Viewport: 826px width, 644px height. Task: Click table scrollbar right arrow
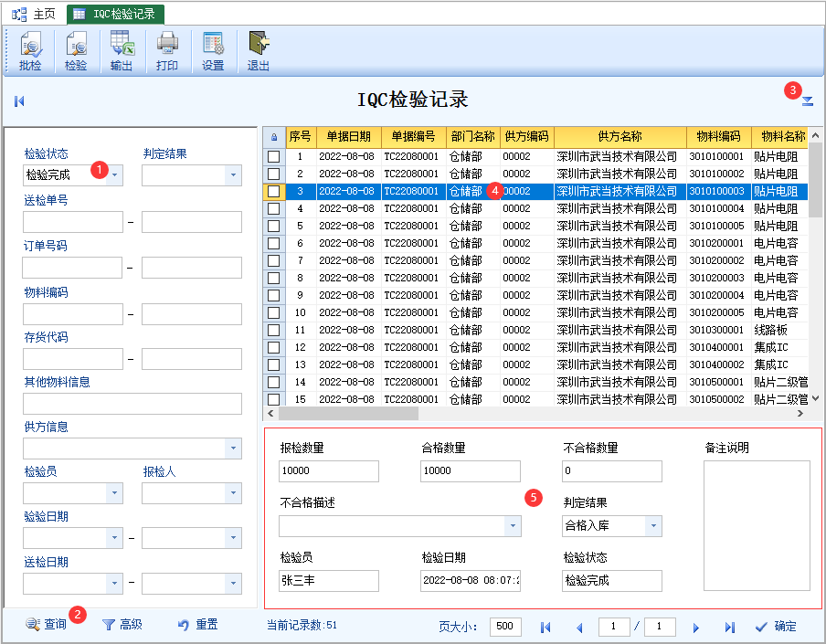point(800,414)
